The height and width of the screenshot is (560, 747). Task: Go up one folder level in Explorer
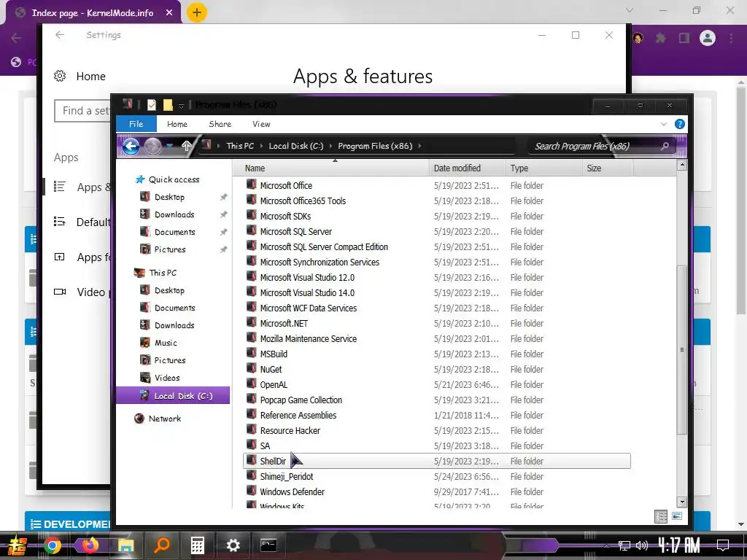click(x=186, y=146)
